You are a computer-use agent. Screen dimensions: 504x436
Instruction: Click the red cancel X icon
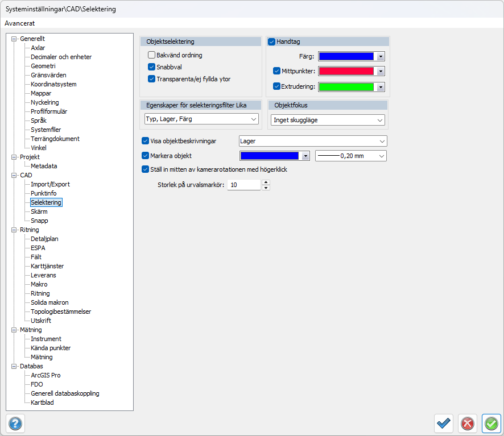(x=468, y=423)
